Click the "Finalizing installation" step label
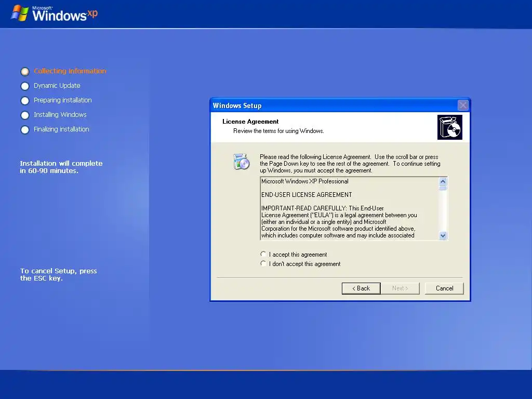 (x=61, y=129)
